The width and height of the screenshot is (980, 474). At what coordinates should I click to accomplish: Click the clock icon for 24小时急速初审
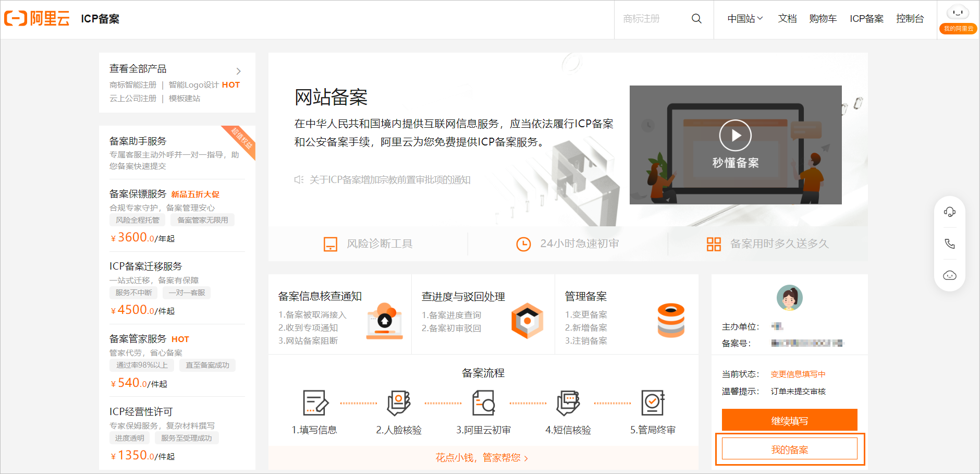click(523, 243)
